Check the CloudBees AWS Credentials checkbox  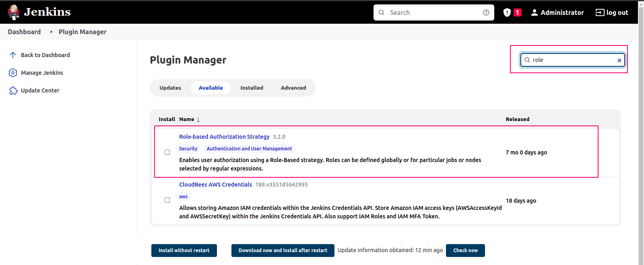tap(167, 200)
